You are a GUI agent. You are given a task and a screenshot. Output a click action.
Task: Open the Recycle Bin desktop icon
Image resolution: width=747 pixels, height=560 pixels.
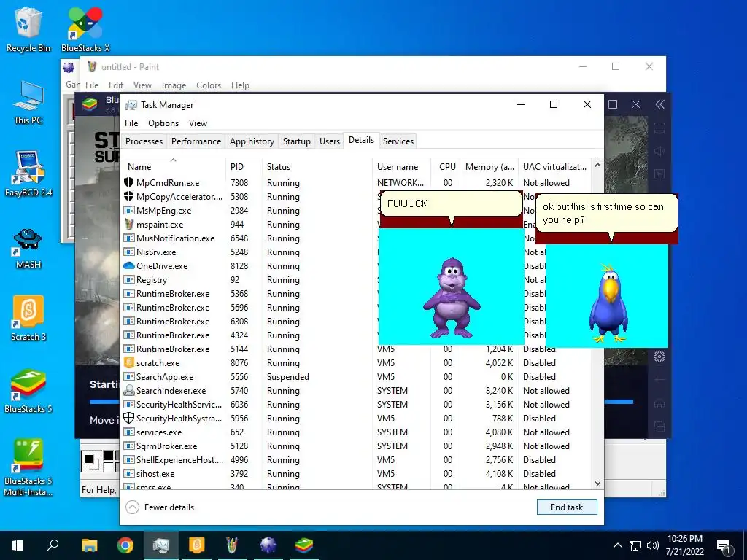coord(28,29)
